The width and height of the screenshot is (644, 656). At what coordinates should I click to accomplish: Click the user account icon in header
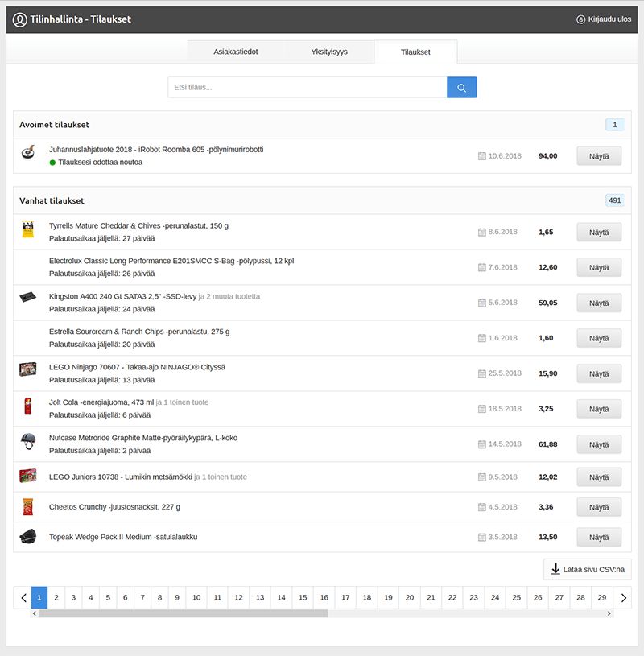coord(19,19)
